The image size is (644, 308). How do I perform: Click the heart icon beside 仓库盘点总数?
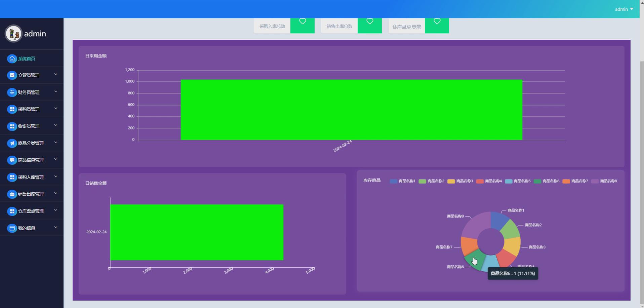click(437, 22)
